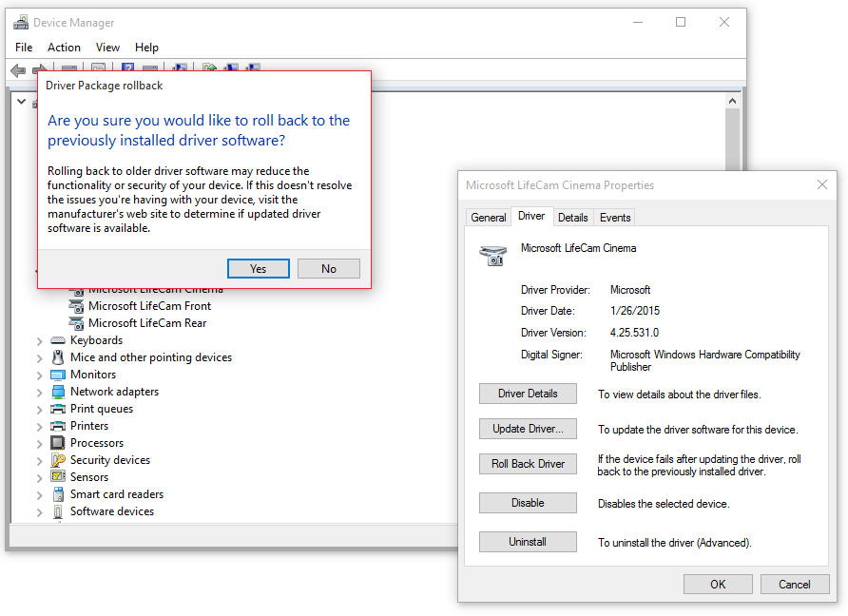Click the Update Driver... button

[x=528, y=429]
